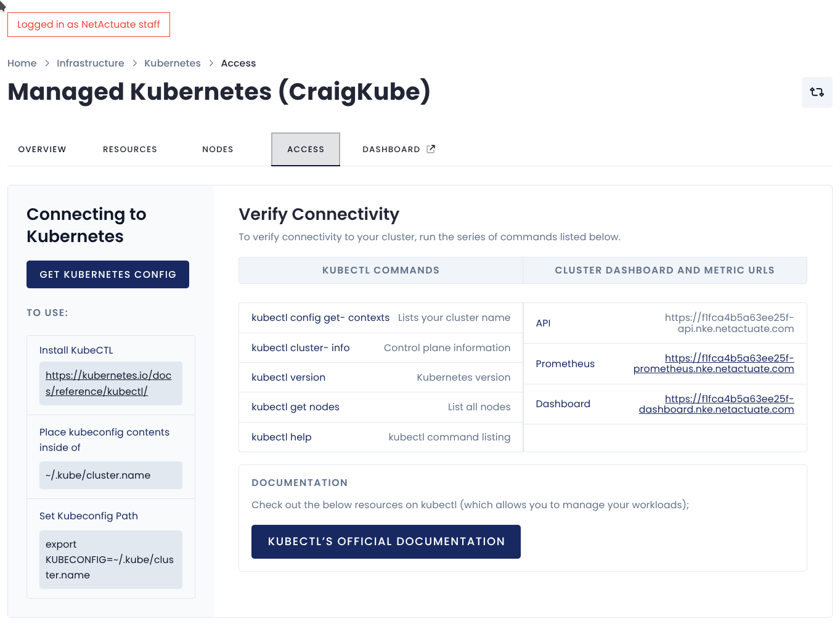Open the Overview tab
The height and width of the screenshot is (624, 840).
click(x=42, y=149)
